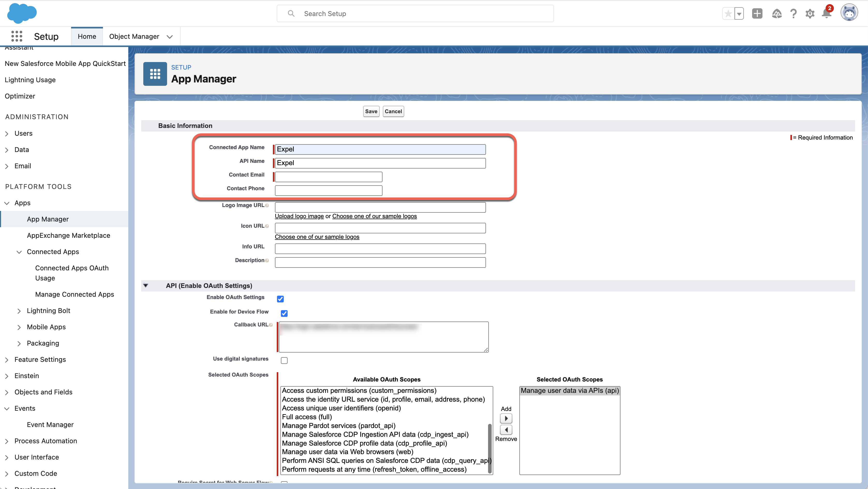Select Perform requests at any time scope
The height and width of the screenshot is (489, 868).
[374, 469]
